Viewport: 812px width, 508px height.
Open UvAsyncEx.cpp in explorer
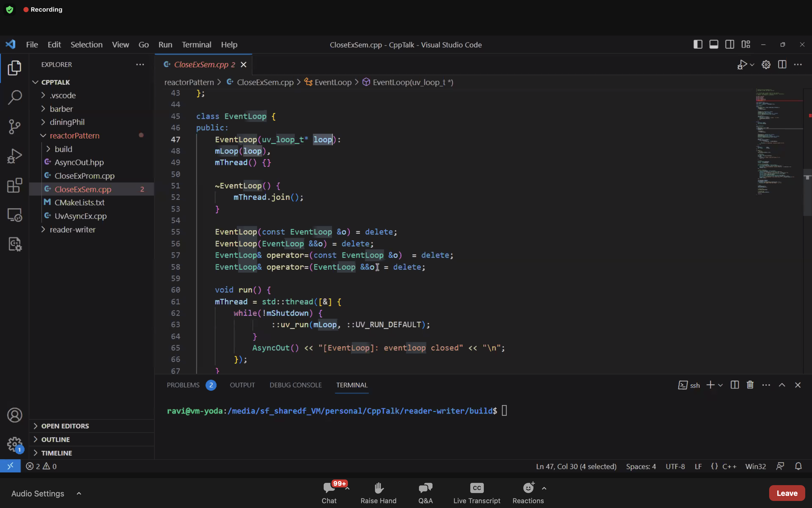pos(81,216)
